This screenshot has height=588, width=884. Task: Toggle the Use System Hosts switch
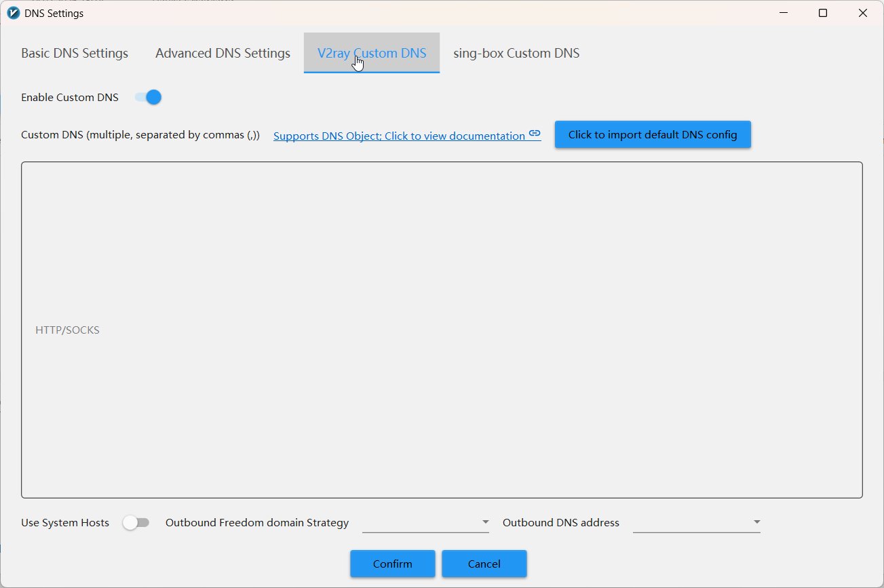click(x=136, y=523)
